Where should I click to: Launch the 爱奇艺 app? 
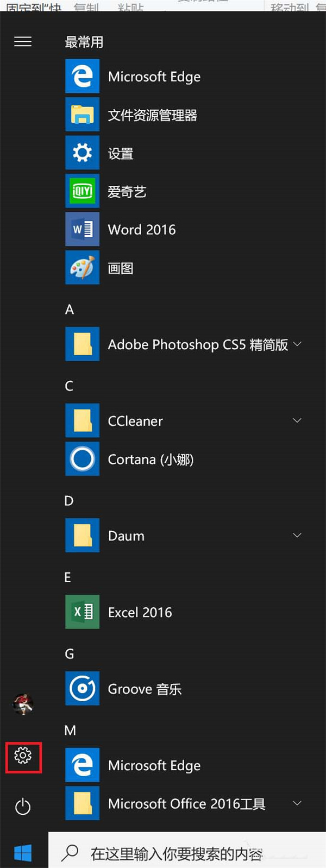point(127,191)
